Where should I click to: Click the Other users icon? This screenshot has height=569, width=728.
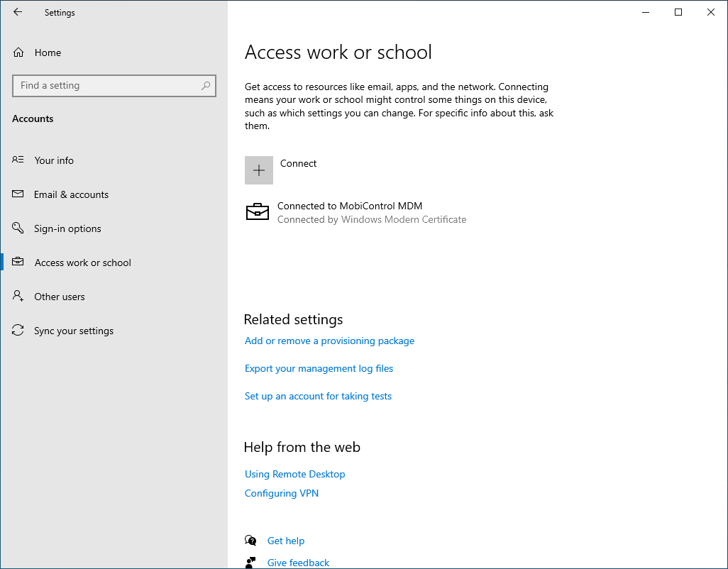[x=18, y=297]
